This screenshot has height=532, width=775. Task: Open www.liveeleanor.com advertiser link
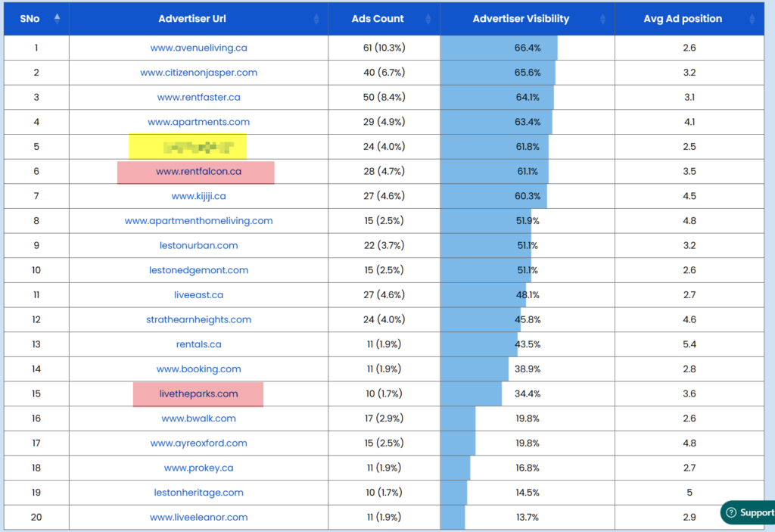coord(199,518)
